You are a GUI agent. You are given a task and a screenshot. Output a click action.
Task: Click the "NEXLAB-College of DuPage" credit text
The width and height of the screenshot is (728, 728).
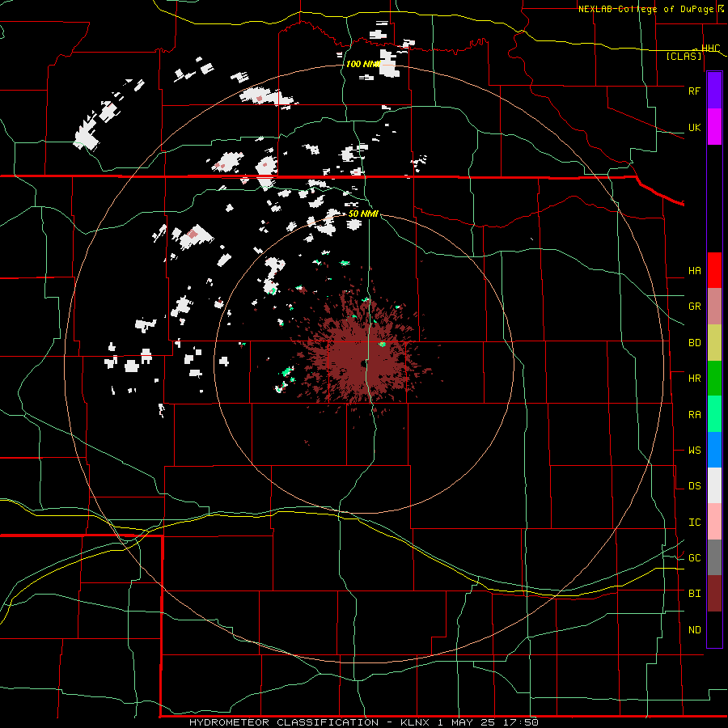click(x=645, y=9)
